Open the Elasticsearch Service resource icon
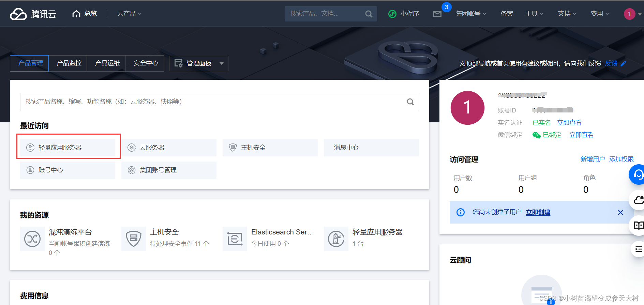 point(235,239)
